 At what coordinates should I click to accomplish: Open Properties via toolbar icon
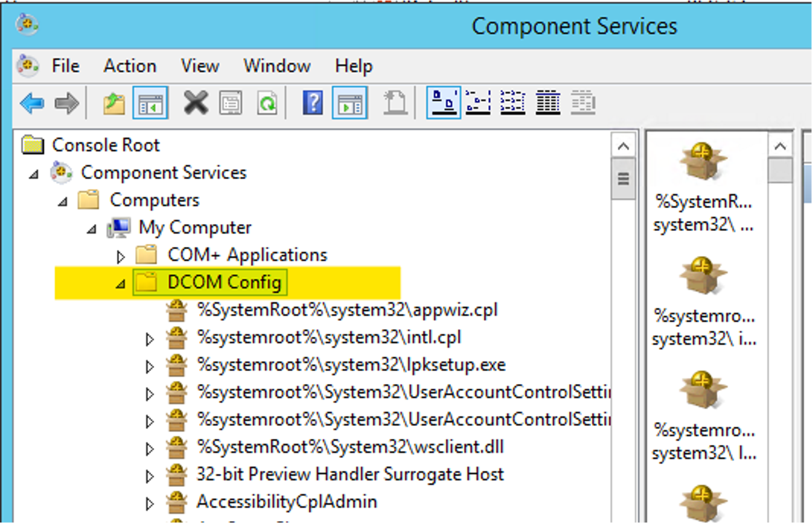tap(231, 104)
